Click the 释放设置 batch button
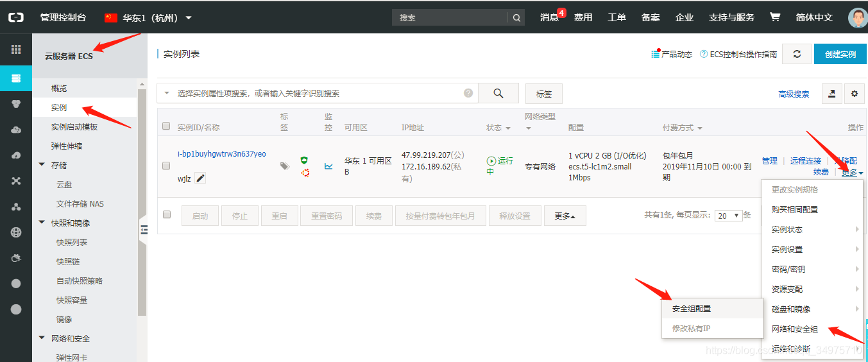The height and width of the screenshot is (362, 868). pos(515,216)
